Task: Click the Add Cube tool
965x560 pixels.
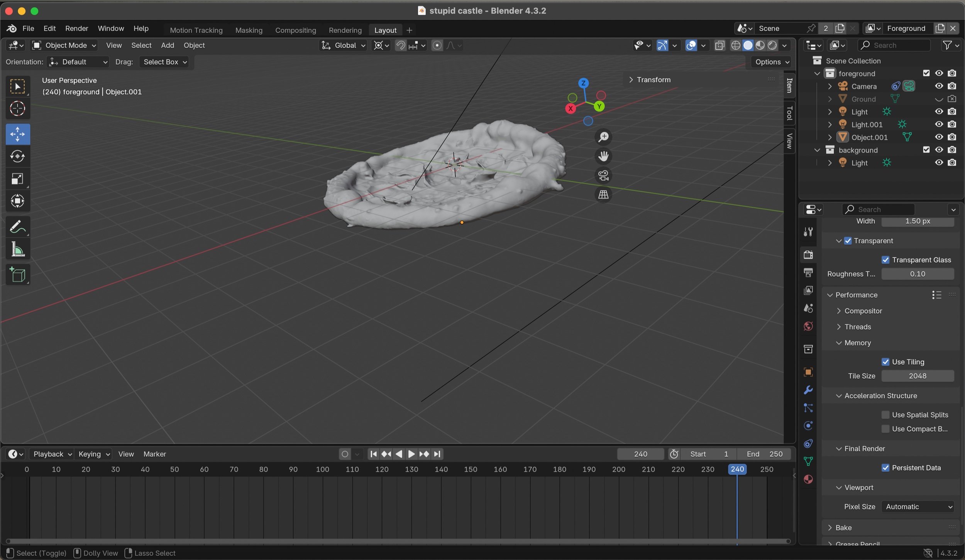Action: tap(17, 275)
